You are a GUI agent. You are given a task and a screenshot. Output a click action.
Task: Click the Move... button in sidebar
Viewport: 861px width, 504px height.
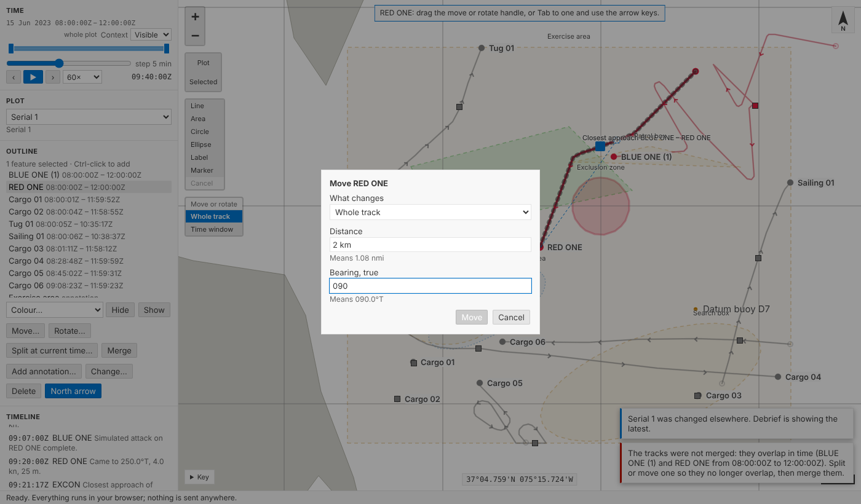click(25, 331)
